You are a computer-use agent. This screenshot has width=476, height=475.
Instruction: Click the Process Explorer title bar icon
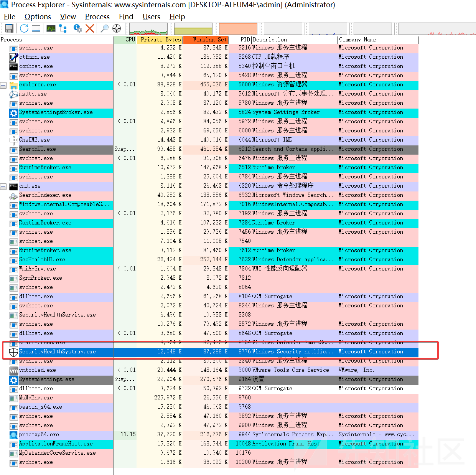[x=5, y=5]
